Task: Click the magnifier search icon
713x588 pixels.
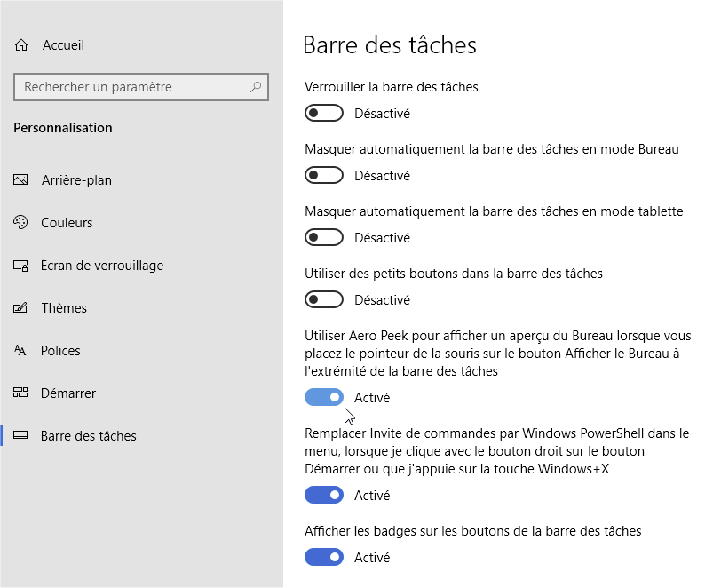Action: (256, 86)
